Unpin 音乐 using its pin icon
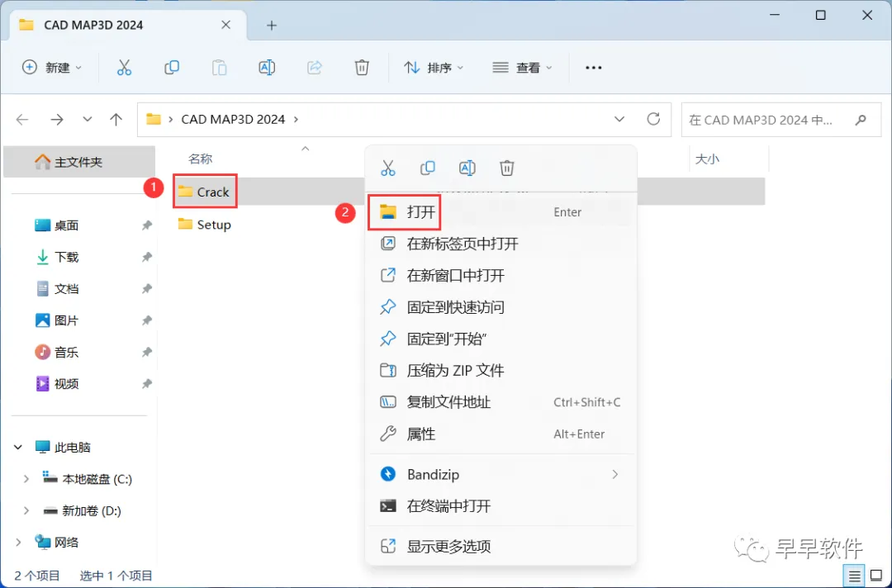This screenshot has width=892, height=588. point(147,352)
